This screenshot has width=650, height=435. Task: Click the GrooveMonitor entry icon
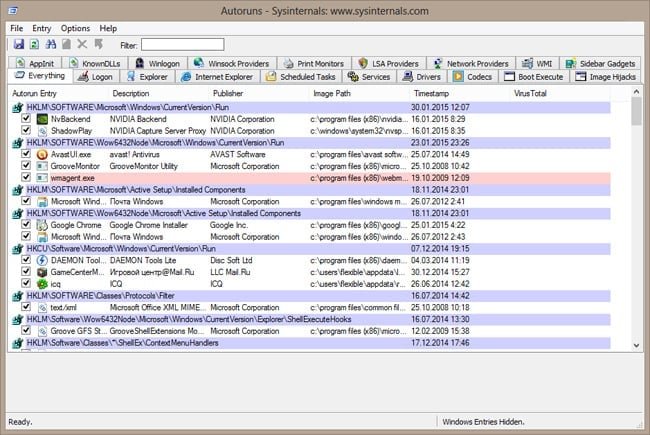click(42, 166)
